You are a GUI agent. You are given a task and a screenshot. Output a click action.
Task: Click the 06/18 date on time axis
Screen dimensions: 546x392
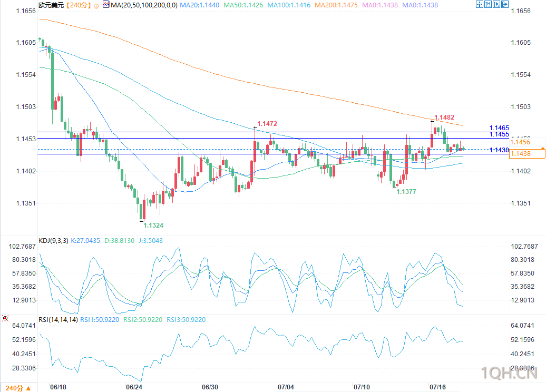tap(58, 387)
